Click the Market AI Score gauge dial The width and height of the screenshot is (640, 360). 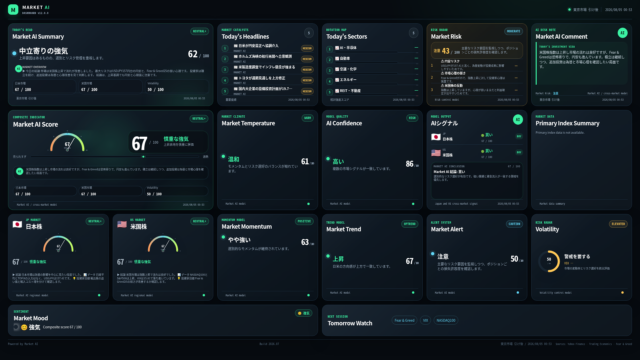[x=67, y=142]
